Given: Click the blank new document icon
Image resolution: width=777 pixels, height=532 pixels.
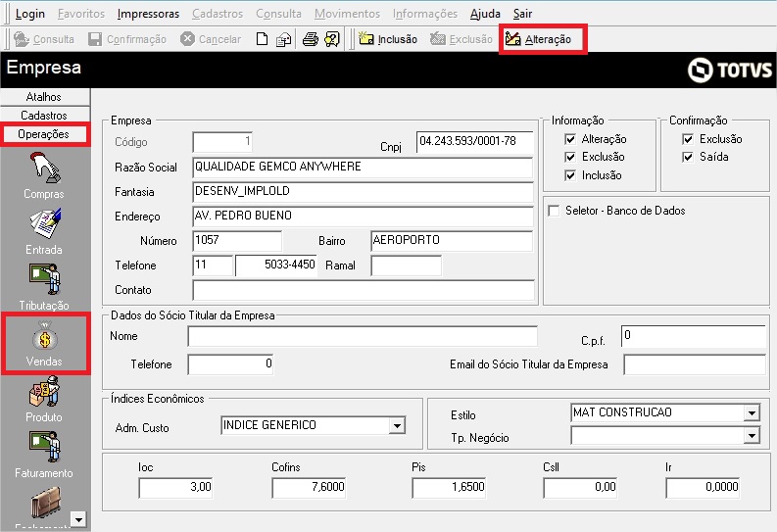Looking at the screenshot, I should (x=262, y=39).
